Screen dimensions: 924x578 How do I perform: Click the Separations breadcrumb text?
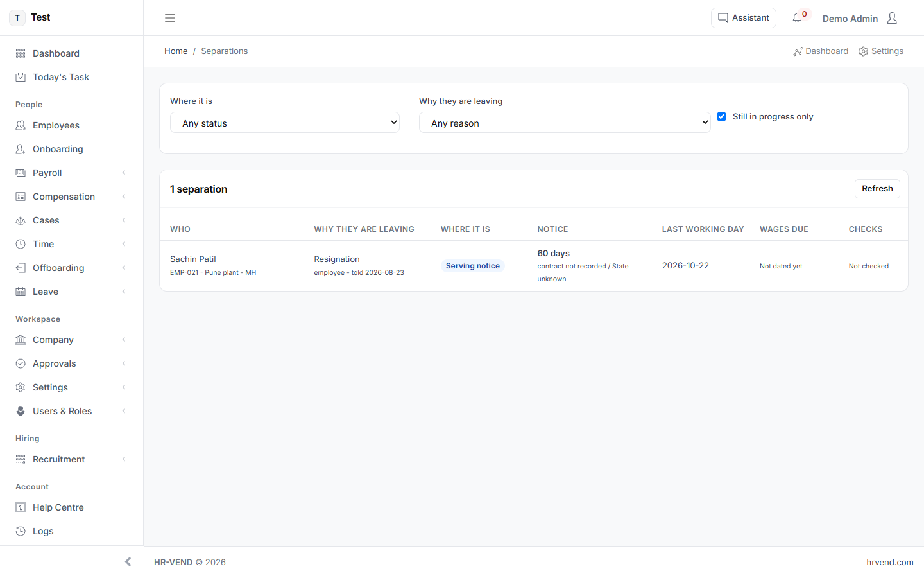tap(225, 51)
